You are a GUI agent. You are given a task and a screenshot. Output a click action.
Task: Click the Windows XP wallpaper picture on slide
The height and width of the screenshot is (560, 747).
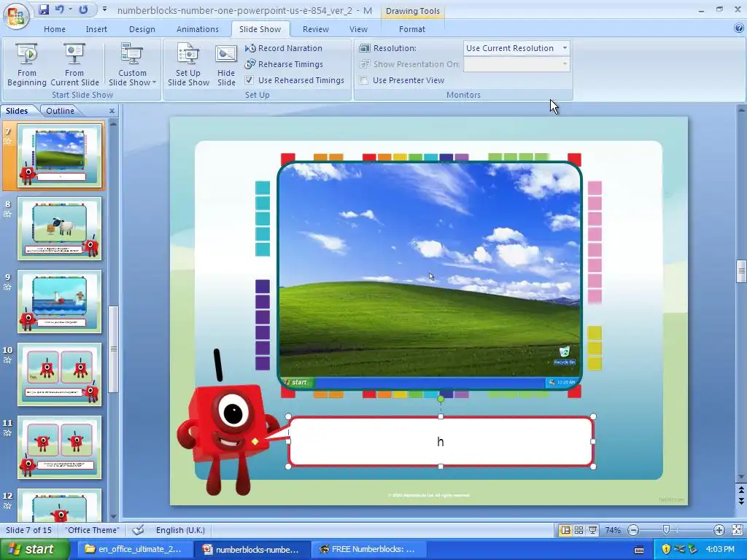429,275
